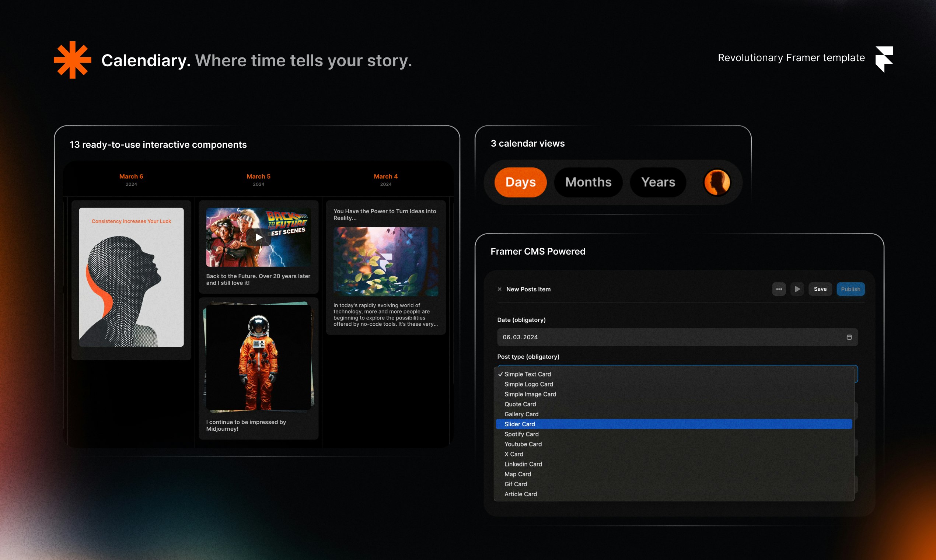Select Article Card option
The width and height of the screenshot is (936, 560).
[x=674, y=494]
